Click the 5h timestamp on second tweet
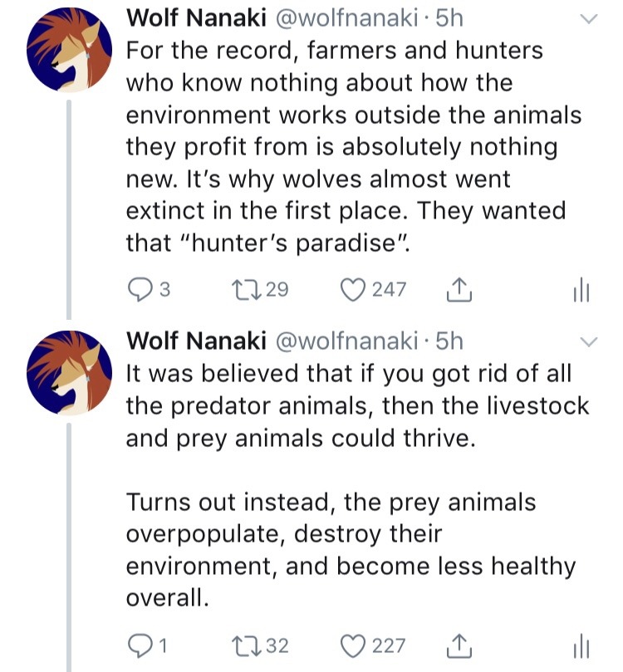 (449, 341)
